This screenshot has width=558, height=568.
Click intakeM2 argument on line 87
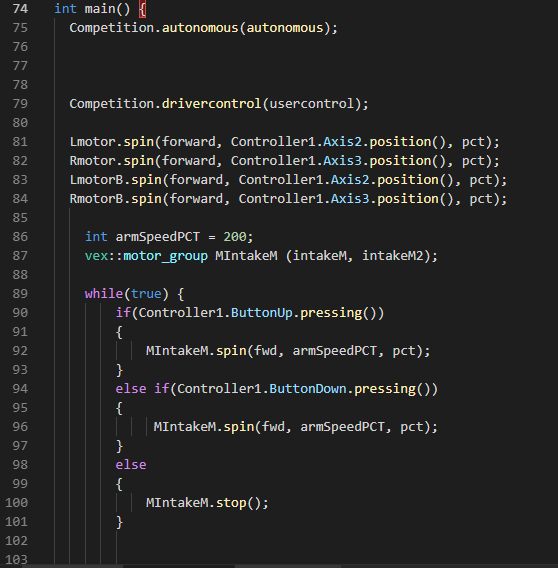click(x=392, y=256)
